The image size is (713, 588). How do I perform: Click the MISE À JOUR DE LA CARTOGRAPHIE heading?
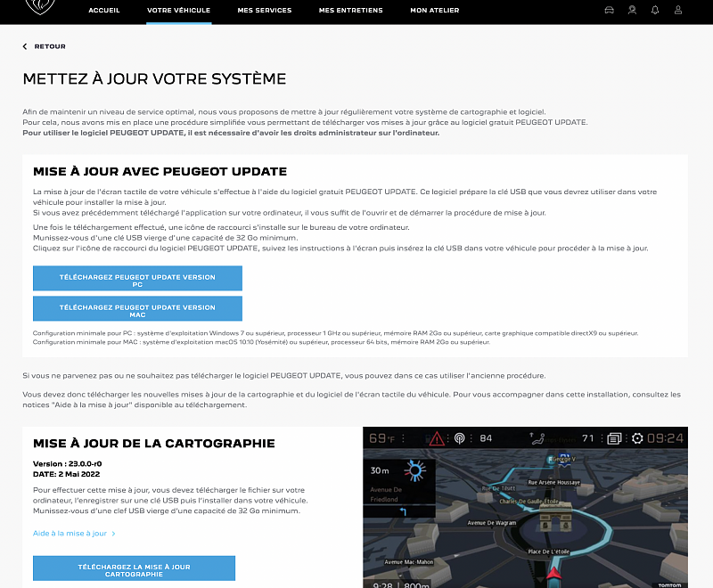[x=154, y=444]
